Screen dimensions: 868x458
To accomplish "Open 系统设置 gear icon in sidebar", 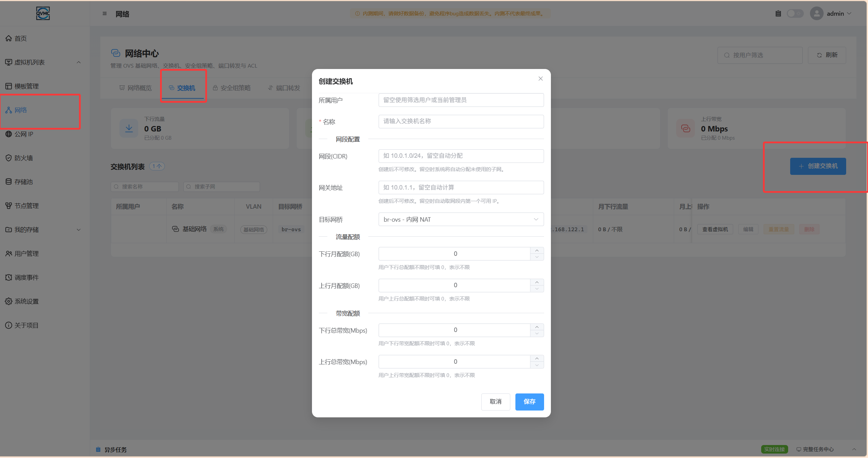I will [9, 301].
